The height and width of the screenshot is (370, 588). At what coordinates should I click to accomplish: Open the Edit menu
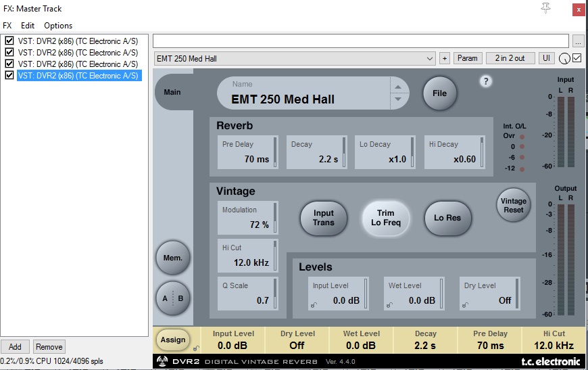pyautogui.click(x=28, y=26)
